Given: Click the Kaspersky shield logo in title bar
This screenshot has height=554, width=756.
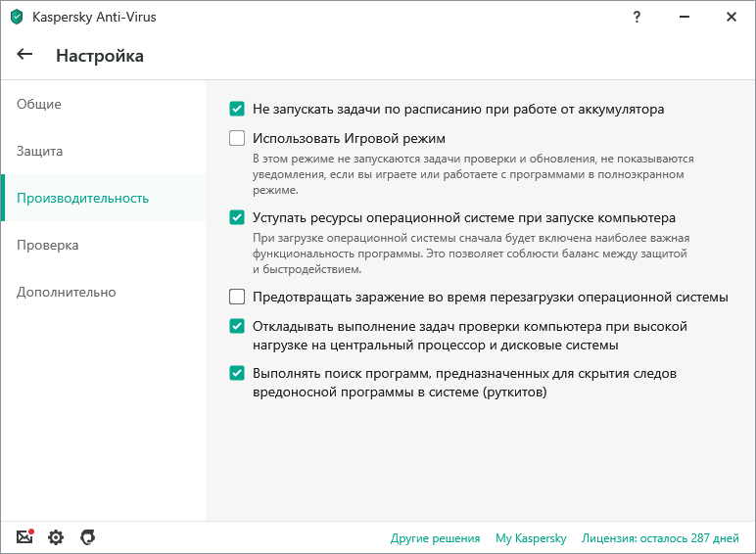Looking at the screenshot, I should (17, 17).
